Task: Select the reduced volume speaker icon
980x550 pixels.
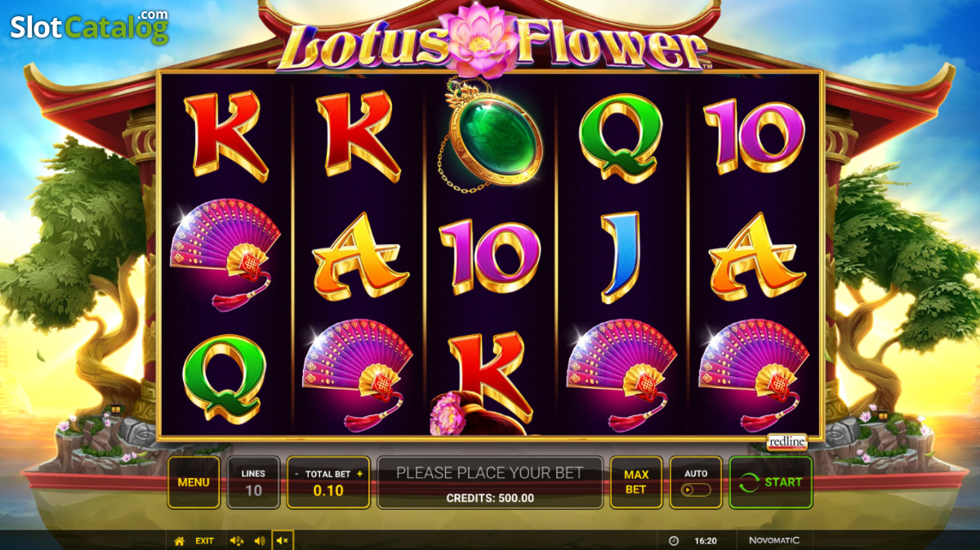Action: 260,541
